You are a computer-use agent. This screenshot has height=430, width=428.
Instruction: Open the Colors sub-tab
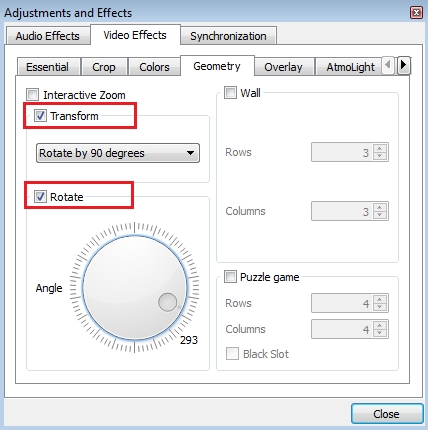tap(154, 67)
